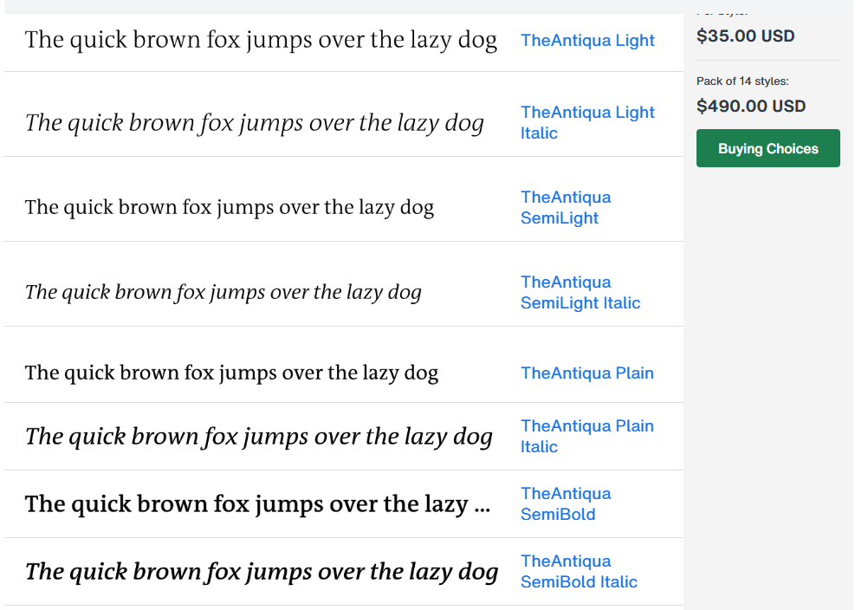Open the TheAntiqua Light Italic style page
Viewport: 868px width, 610px height.
pyautogui.click(x=587, y=122)
